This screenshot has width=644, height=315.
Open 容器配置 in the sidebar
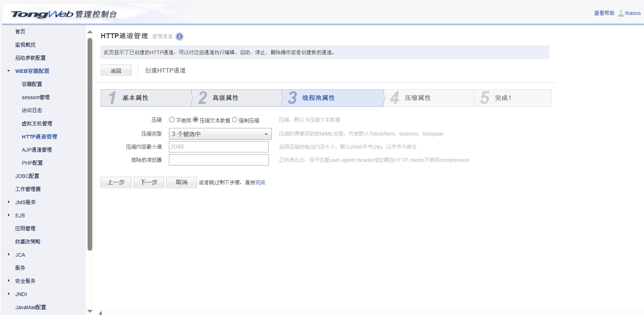coord(32,84)
